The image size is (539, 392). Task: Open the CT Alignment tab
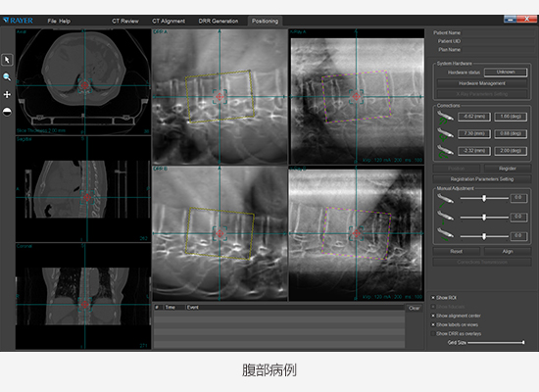[x=169, y=21]
